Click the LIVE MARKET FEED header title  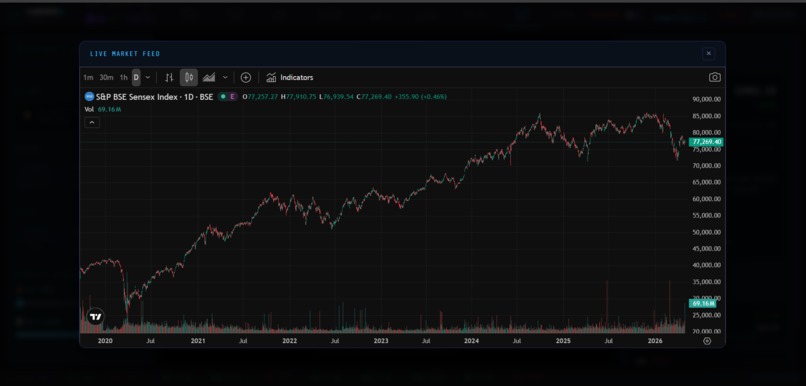[125, 53]
